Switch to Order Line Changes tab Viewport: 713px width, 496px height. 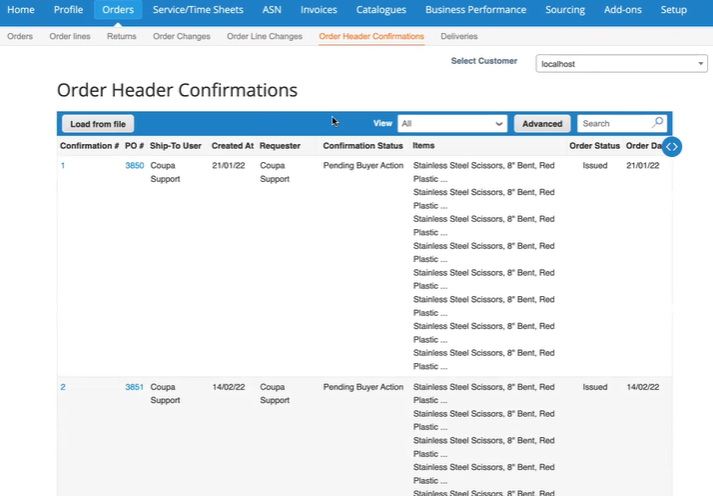coord(264,36)
